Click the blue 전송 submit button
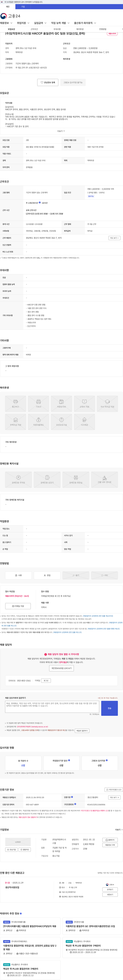Image resolution: width=123 pixels, height=980 pixels. 110,708
